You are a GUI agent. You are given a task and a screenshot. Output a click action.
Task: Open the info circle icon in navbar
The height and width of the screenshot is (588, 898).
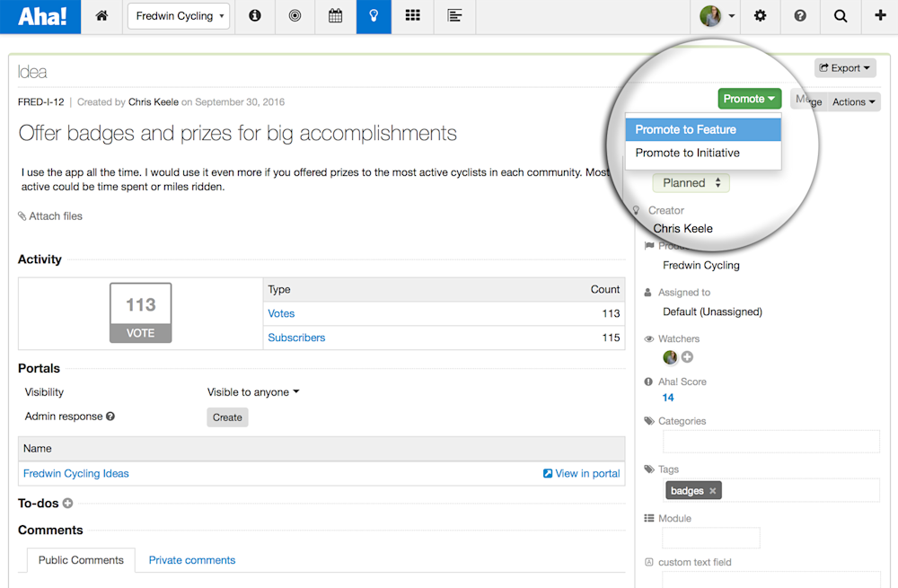tap(255, 16)
